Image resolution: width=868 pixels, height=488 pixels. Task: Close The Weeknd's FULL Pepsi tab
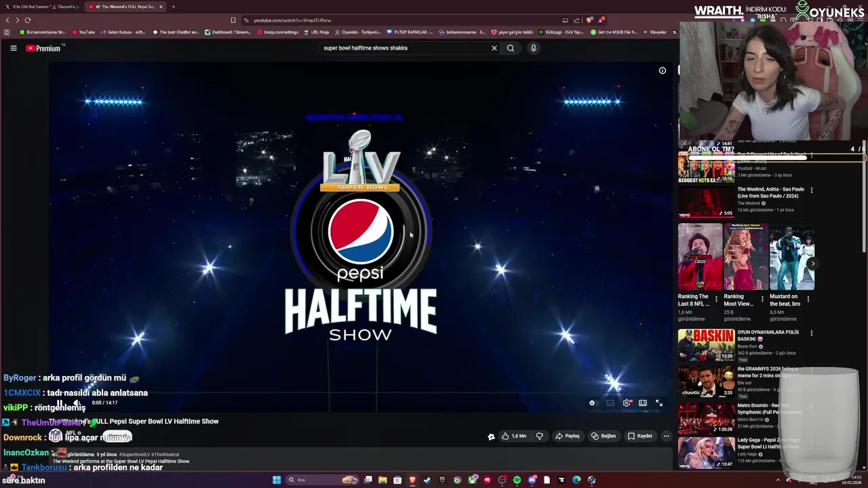(161, 7)
